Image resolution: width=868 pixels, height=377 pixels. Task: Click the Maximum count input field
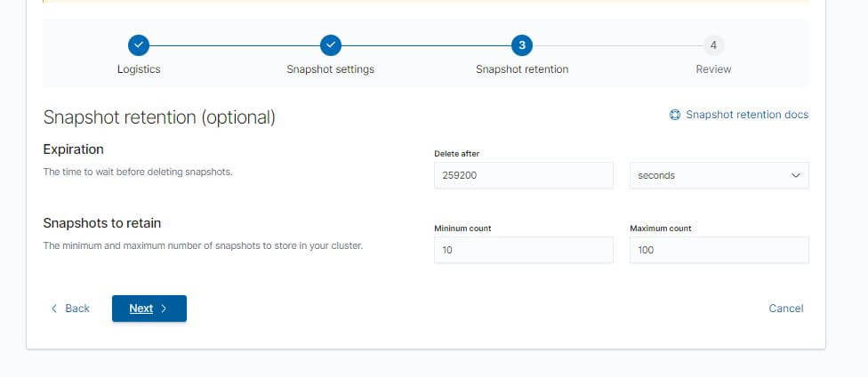(719, 250)
